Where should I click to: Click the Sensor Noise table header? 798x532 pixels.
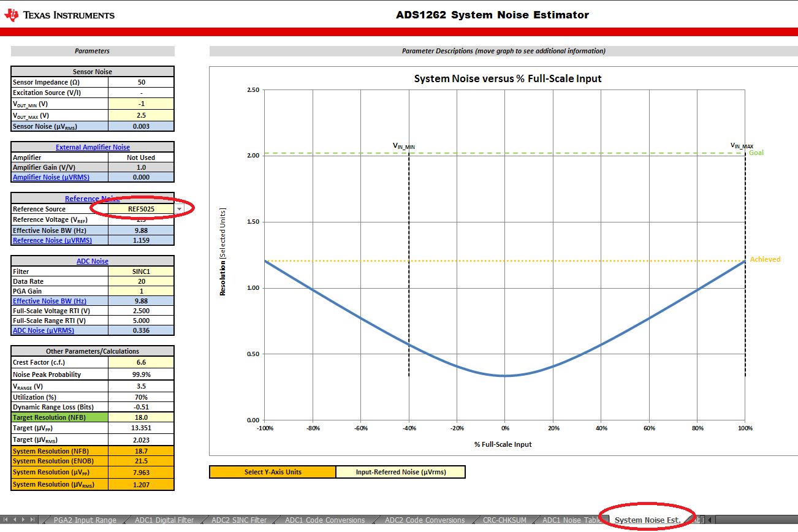coord(93,72)
